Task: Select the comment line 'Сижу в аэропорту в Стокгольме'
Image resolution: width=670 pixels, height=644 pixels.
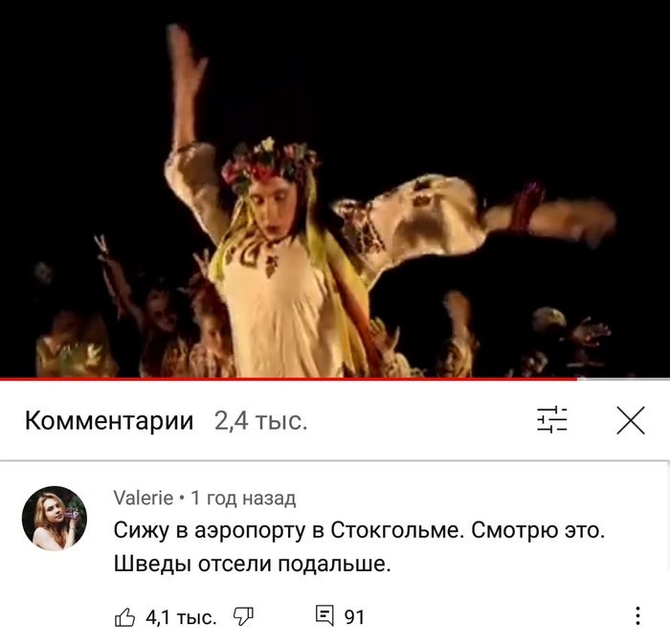Action: coord(288,530)
